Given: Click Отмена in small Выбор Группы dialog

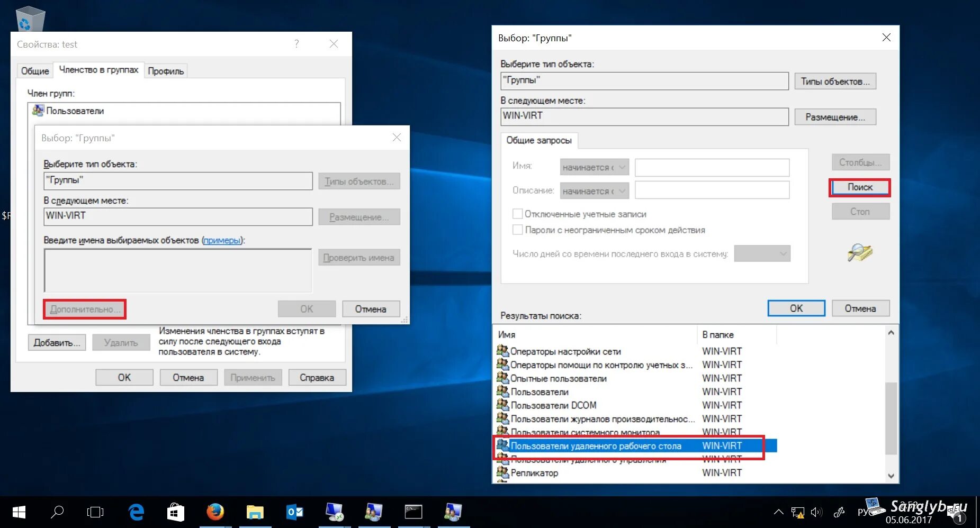Looking at the screenshot, I should coord(371,309).
